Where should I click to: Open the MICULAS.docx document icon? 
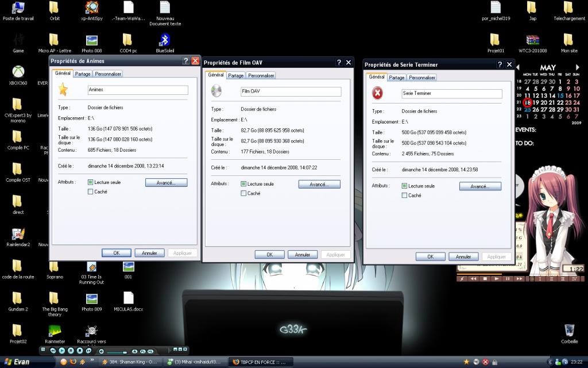click(x=128, y=301)
